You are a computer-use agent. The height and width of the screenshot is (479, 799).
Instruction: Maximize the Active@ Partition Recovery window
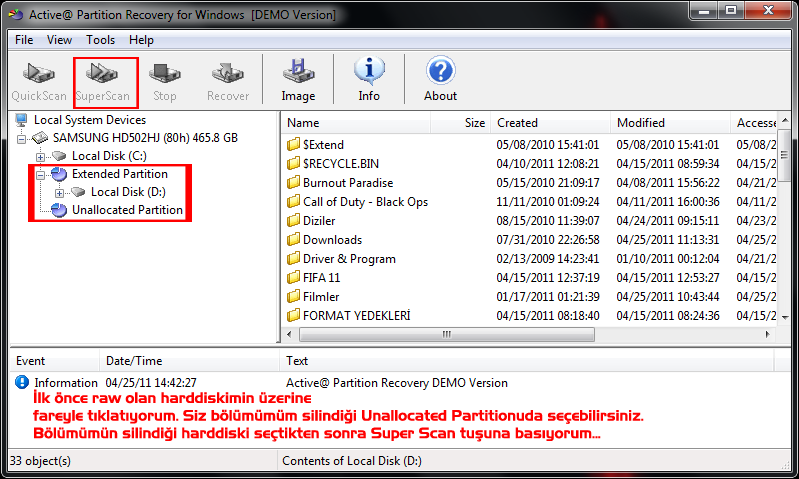coord(731,10)
